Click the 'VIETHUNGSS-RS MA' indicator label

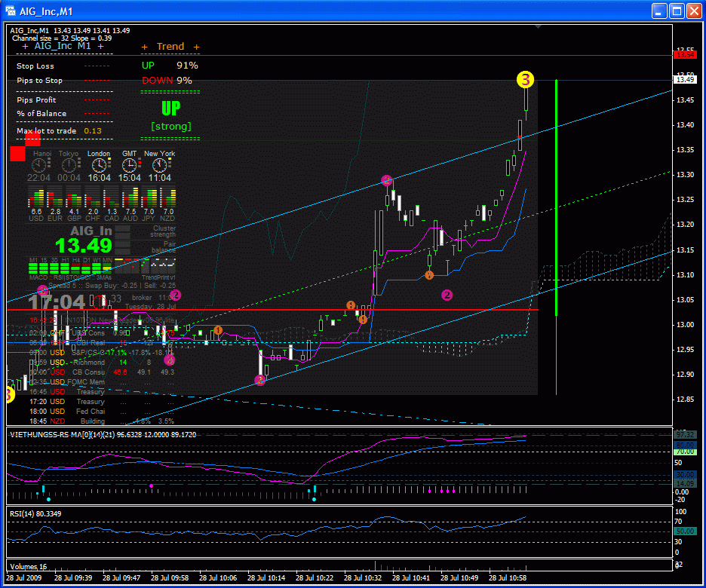pyautogui.click(x=103, y=434)
